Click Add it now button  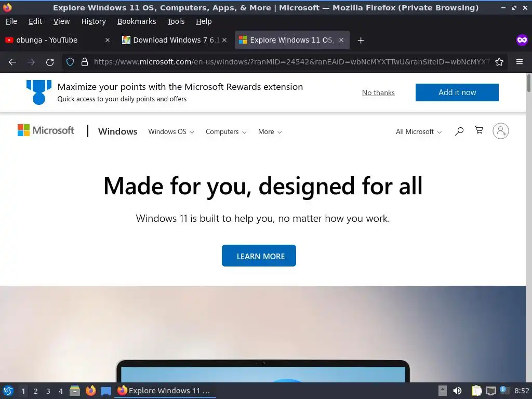pos(457,92)
